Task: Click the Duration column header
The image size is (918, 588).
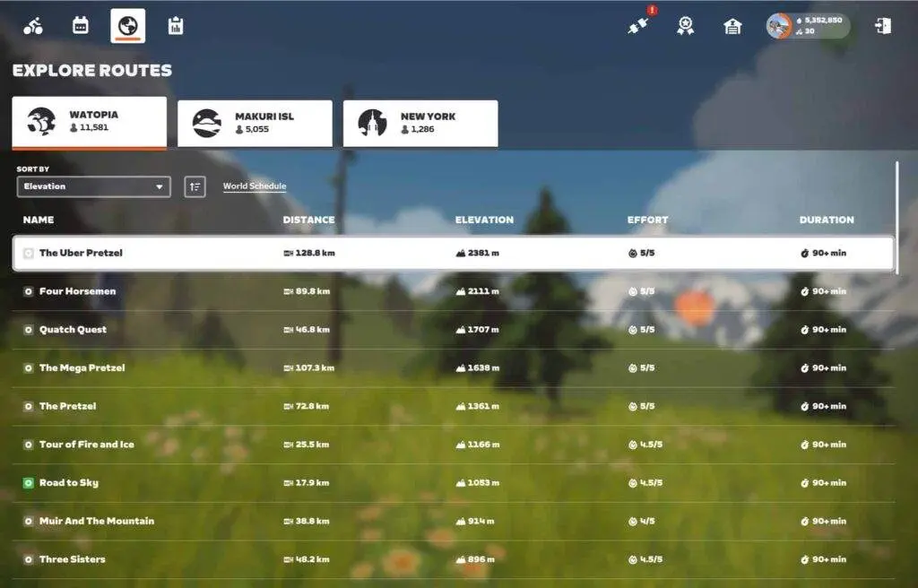Action: click(x=827, y=220)
